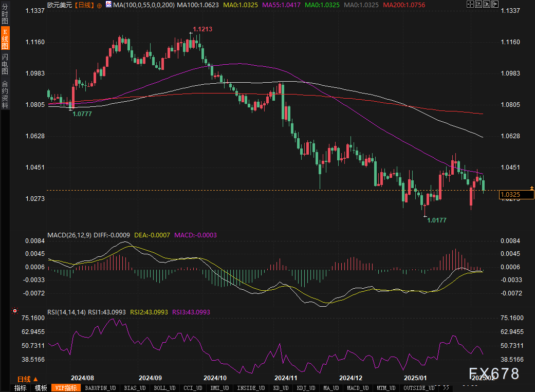This screenshot has width=535, height=392.
Task: Click the orange circle icon beside 【日线】
Action: pyautogui.click(x=99, y=5)
